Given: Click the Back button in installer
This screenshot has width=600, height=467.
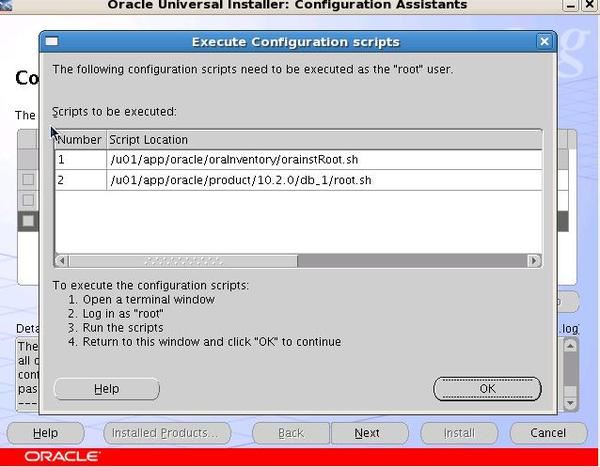Looking at the screenshot, I should [x=291, y=433].
